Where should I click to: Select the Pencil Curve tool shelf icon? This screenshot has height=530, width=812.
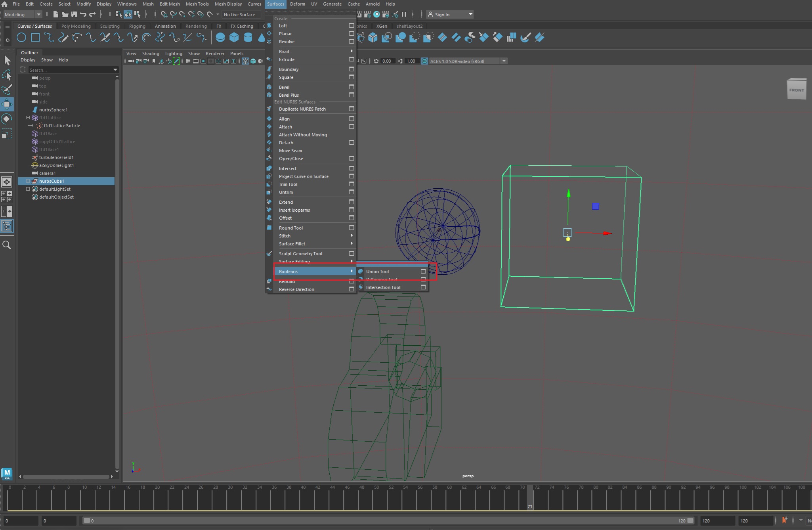(x=63, y=38)
